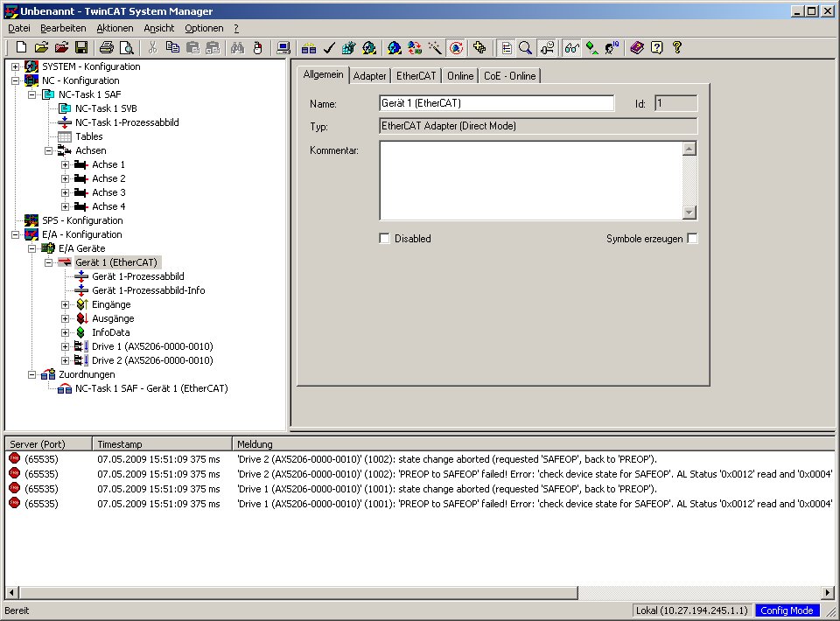Click the log horizontal scrollbar right arrow
The height and width of the screenshot is (621, 840).
(829, 592)
